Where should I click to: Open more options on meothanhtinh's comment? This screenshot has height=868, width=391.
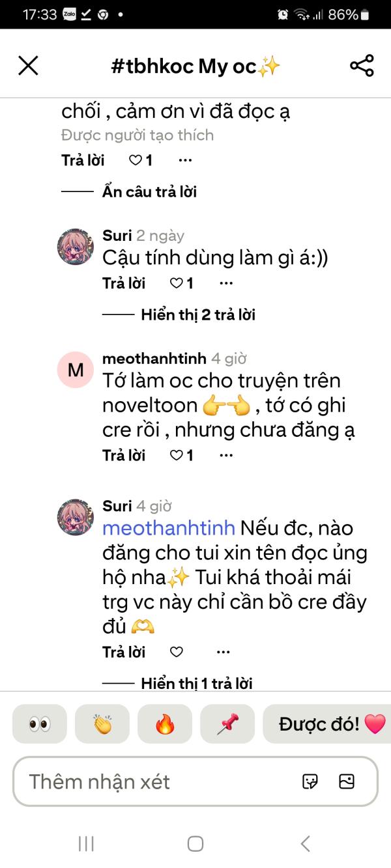click(x=225, y=456)
